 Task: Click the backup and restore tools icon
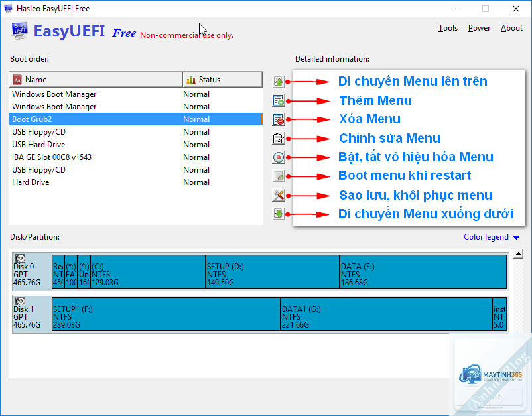278,196
